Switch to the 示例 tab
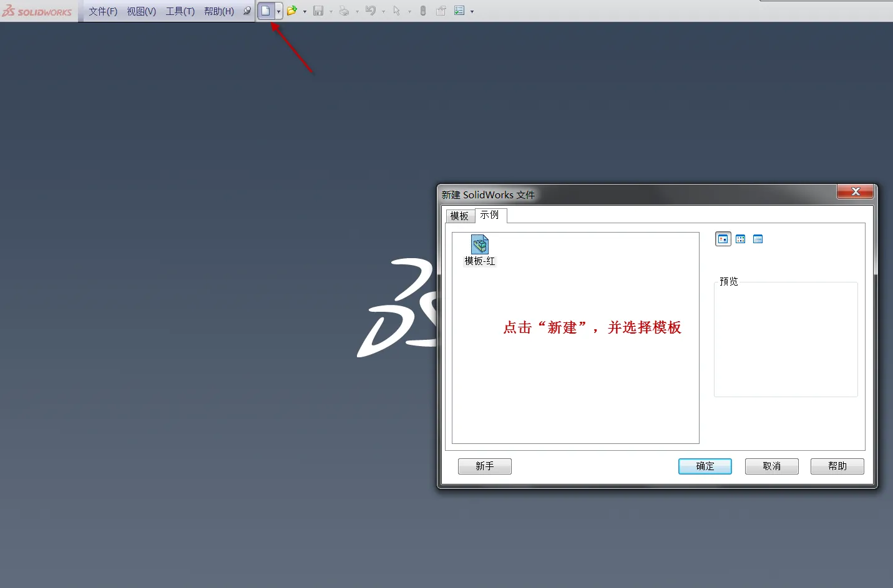 pyautogui.click(x=490, y=214)
